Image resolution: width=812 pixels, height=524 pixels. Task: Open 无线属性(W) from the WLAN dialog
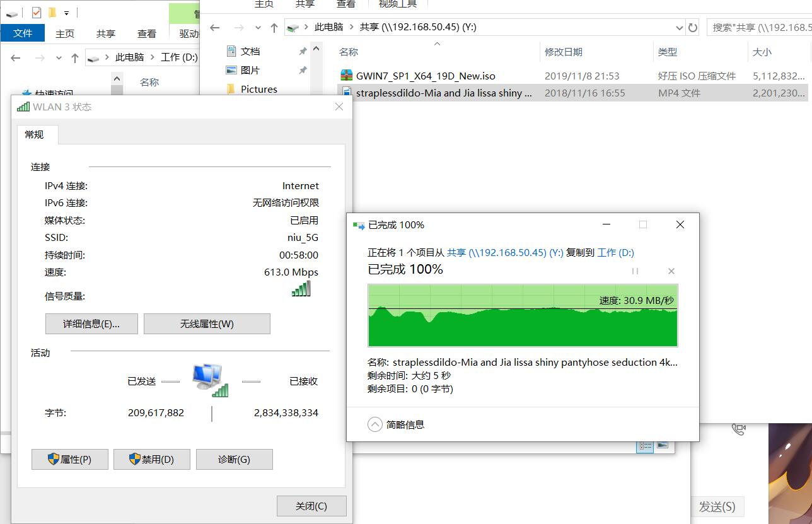(207, 323)
